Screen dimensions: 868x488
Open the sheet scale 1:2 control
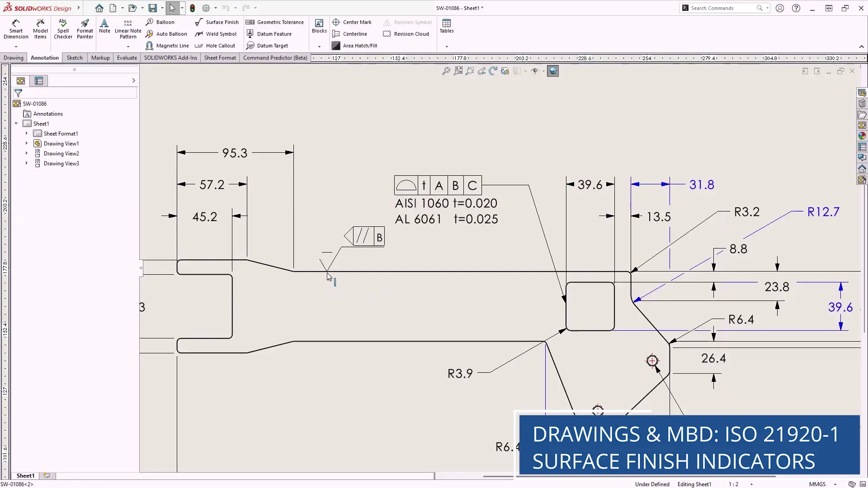click(x=735, y=484)
